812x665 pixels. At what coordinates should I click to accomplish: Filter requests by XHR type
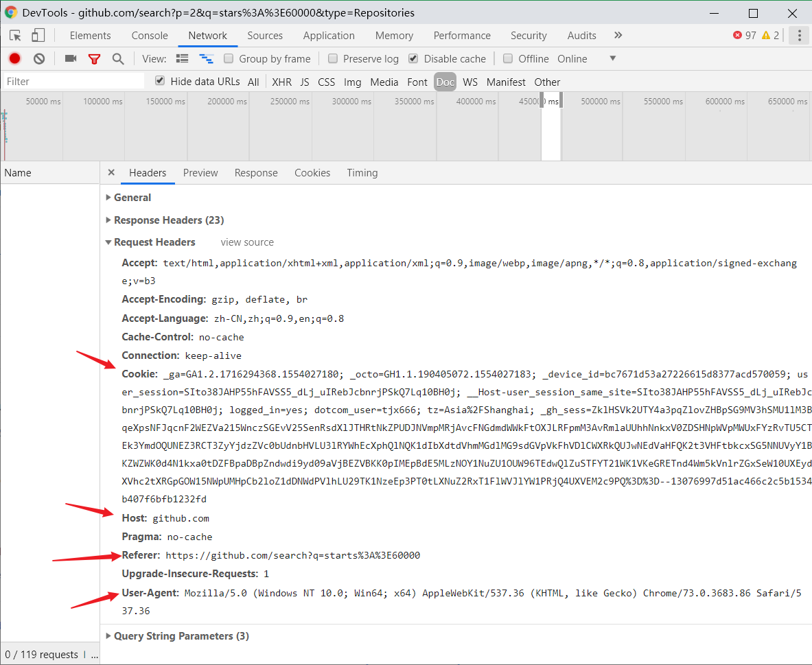(x=281, y=82)
